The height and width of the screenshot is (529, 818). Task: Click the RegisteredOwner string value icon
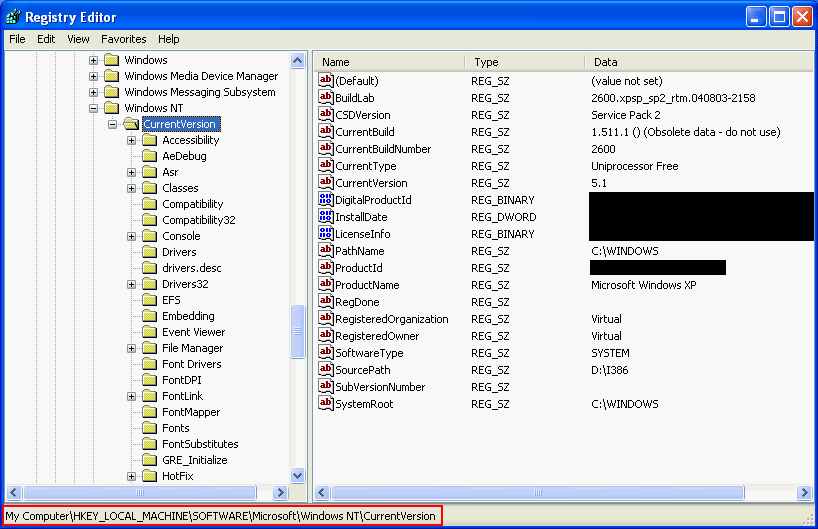point(326,335)
